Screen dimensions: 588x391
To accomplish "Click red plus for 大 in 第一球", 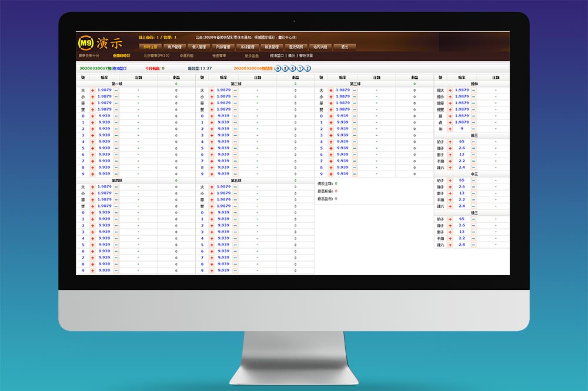I will 93,91.
